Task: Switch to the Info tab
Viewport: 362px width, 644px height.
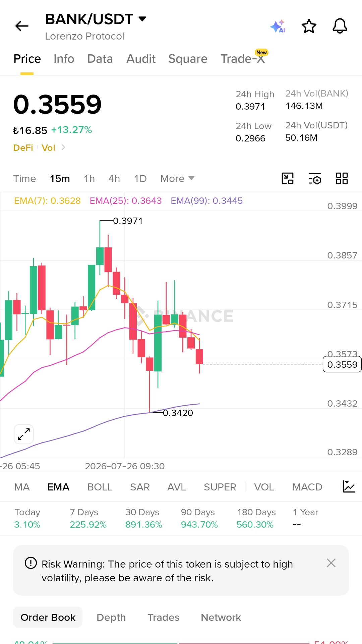Action: (x=64, y=59)
